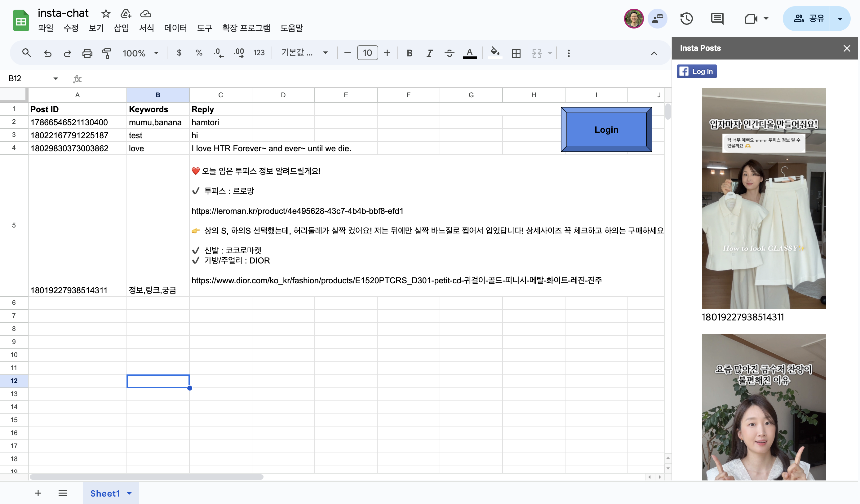
Task: Star the insta-chat document
Action: [x=106, y=14]
